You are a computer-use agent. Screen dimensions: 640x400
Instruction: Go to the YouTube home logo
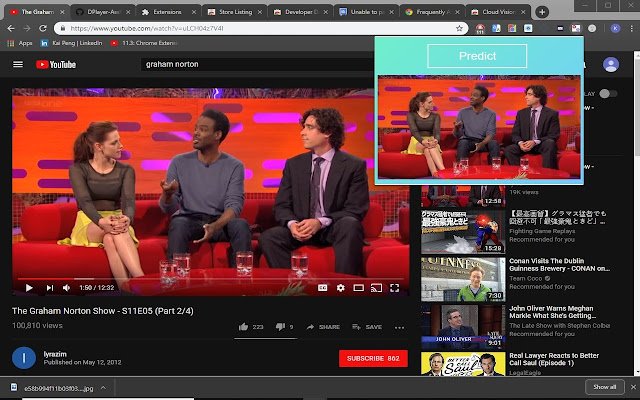[56, 64]
